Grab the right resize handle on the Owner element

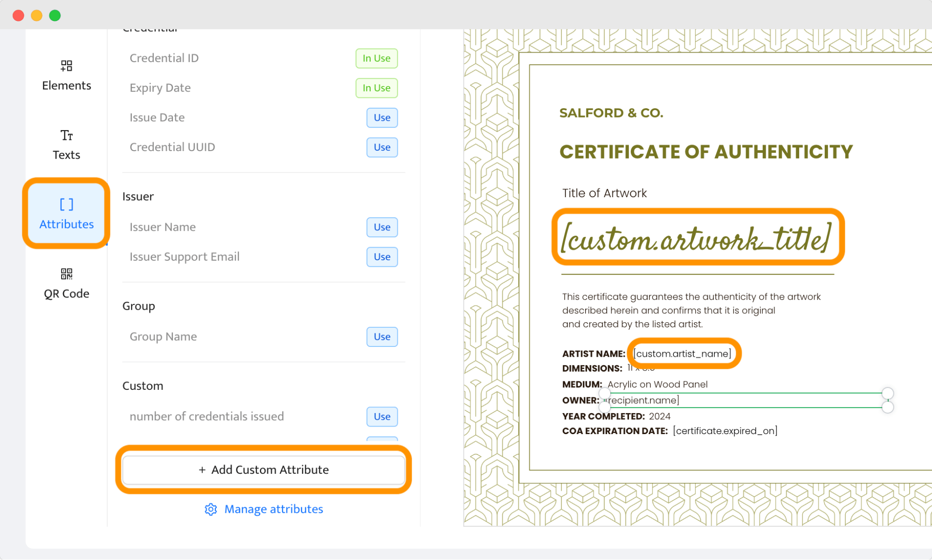click(x=888, y=400)
